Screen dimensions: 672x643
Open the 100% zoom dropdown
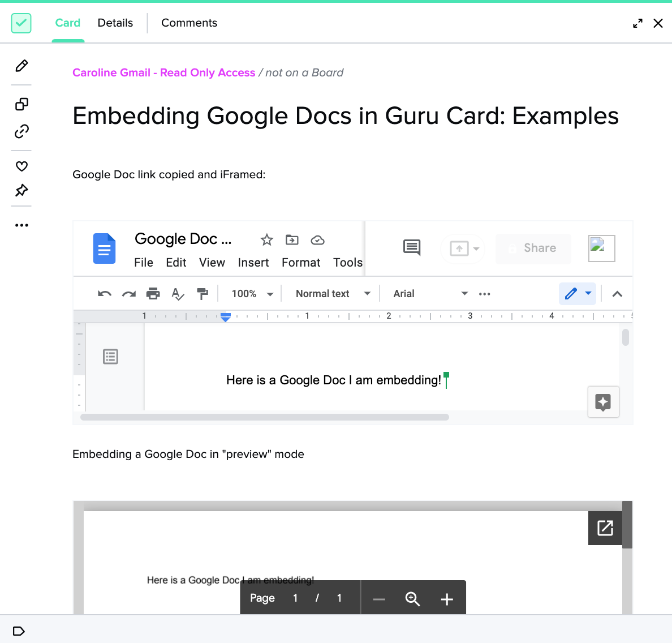coord(252,294)
